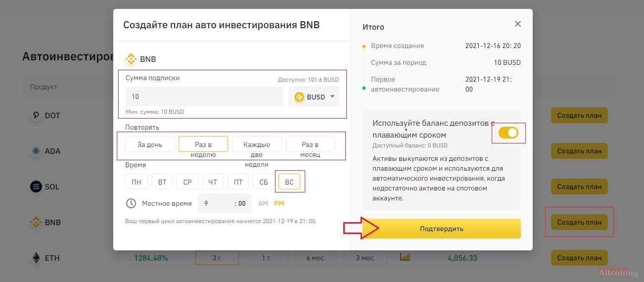The height and width of the screenshot is (282, 644).
Task: Select the every two weeks repeat option
Action: click(x=257, y=144)
